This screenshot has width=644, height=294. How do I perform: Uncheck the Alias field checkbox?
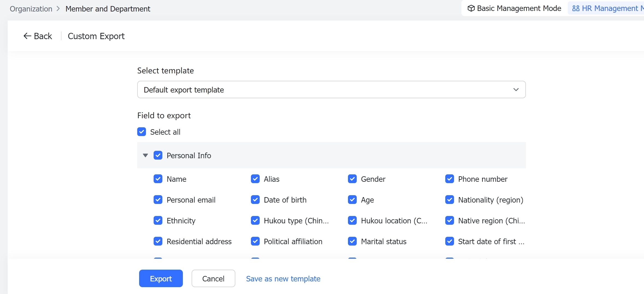[x=255, y=179]
